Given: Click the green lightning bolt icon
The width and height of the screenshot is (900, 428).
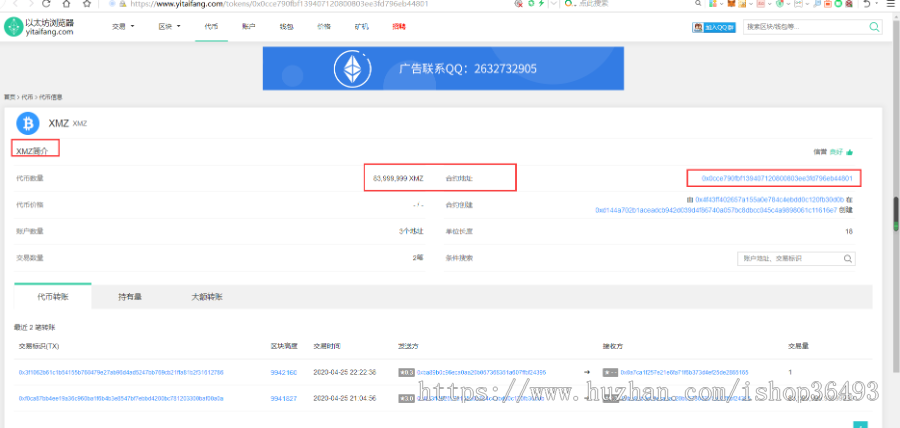Looking at the screenshot, I should click(541, 3).
